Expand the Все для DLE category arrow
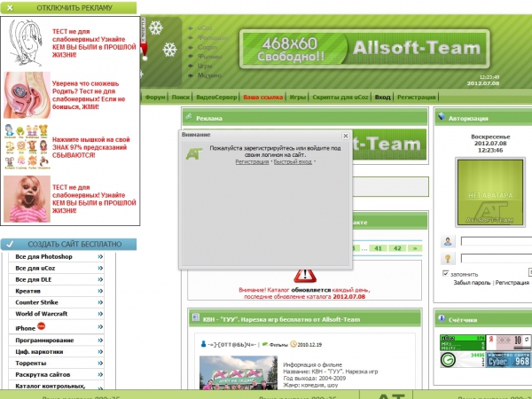The width and height of the screenshot is (532, 399). 100,280
